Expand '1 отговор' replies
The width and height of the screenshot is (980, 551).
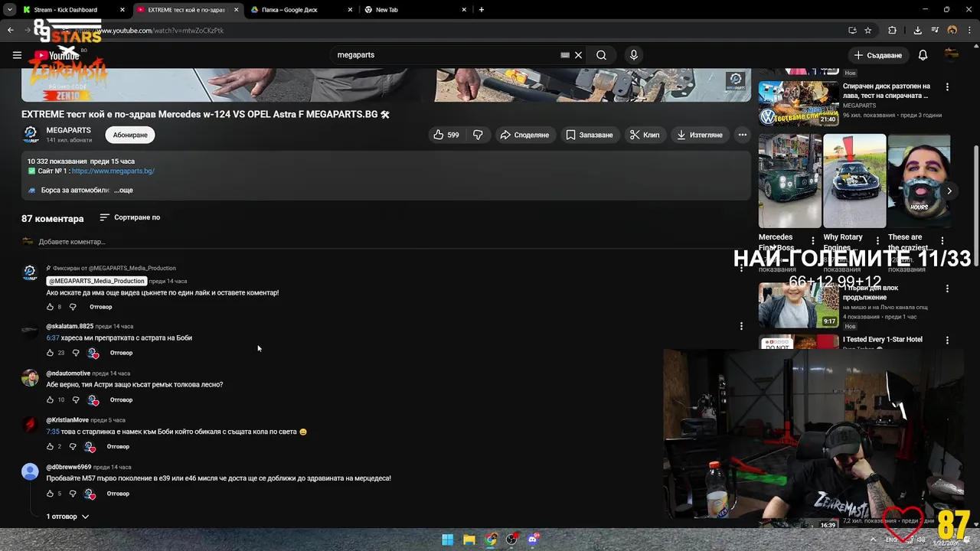click(67, 517)
